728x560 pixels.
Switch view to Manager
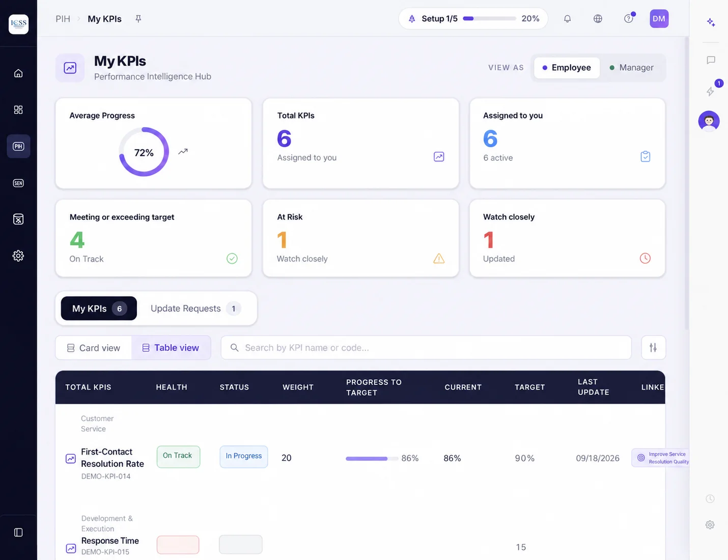click(x=631, y=68)
